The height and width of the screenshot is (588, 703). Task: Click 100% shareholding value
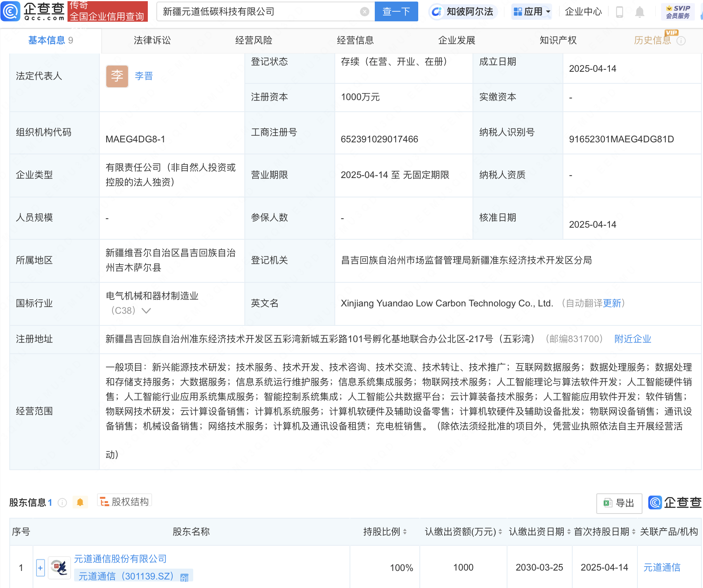click(402, 568)
